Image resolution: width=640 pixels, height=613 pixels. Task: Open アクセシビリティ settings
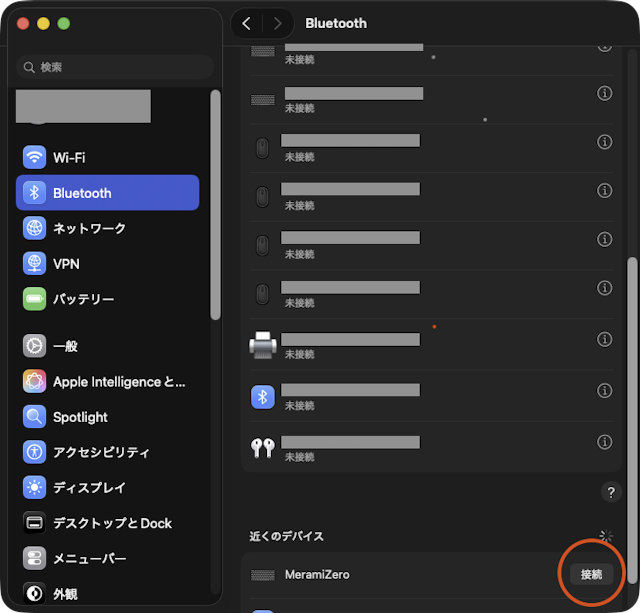pyautogui.click(x=107, y=452)
